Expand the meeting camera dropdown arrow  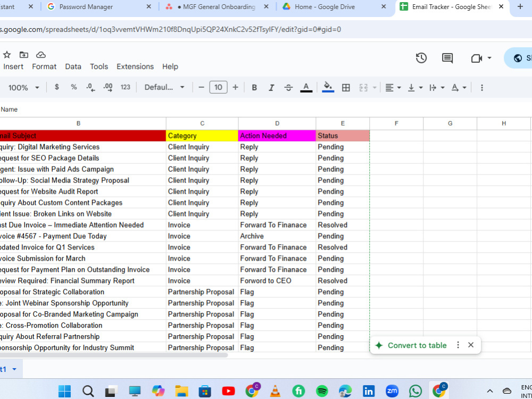point(489,58)
